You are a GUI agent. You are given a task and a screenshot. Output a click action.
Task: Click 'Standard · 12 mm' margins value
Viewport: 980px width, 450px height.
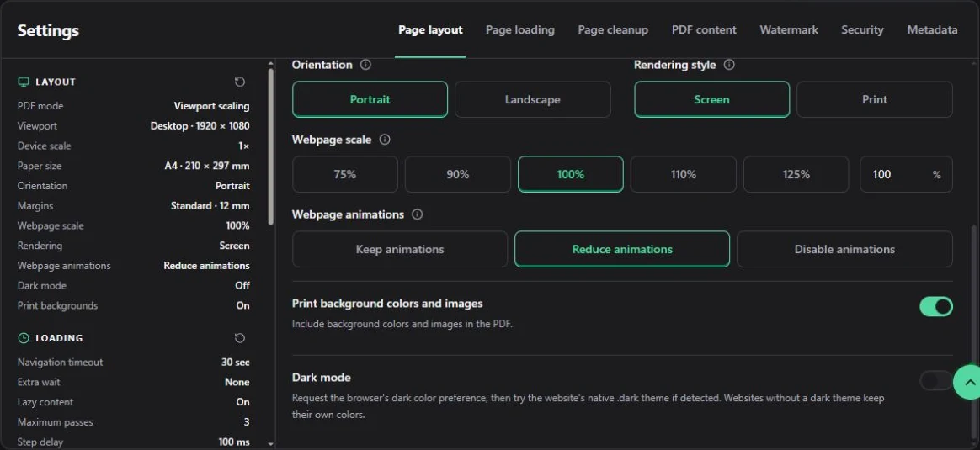[210, 206]
